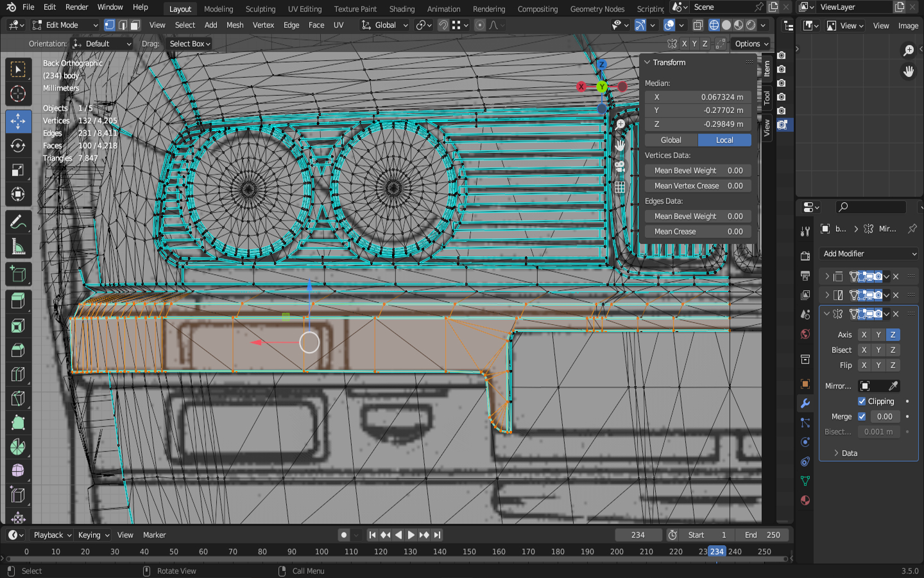Activate the Knife tool
Viewport: 924px width, 578px height.
18,399
